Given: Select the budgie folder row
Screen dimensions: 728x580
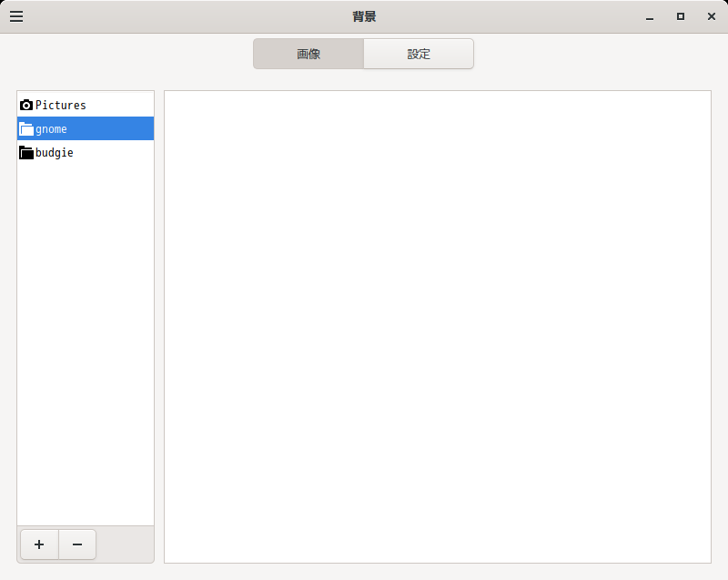Looking at the screenshot, I should [86, 152].
